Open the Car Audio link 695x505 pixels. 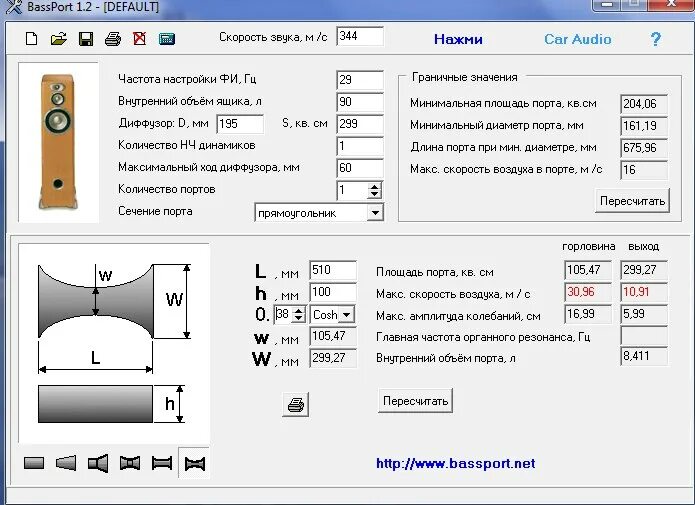click(578, 39)
